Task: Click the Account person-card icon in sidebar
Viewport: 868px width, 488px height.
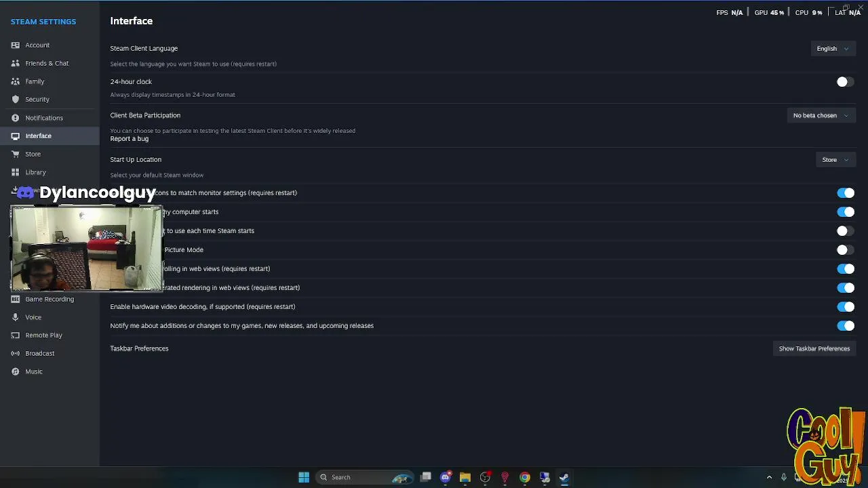Action: (15, 45)
